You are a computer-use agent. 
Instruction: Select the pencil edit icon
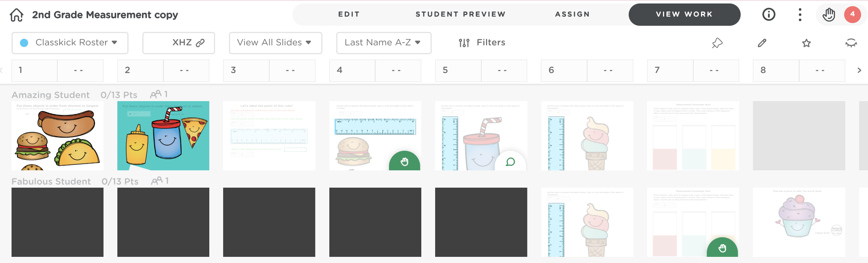tap(762, 43)
